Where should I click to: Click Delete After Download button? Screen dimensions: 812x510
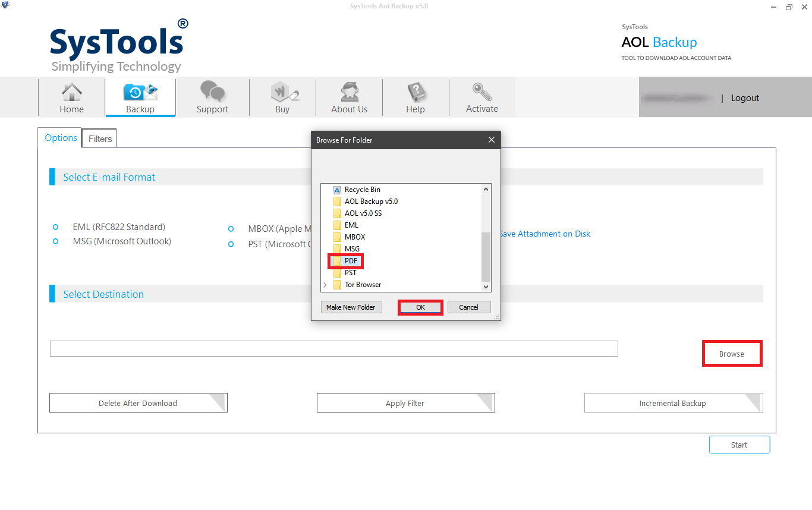[138, 403]
